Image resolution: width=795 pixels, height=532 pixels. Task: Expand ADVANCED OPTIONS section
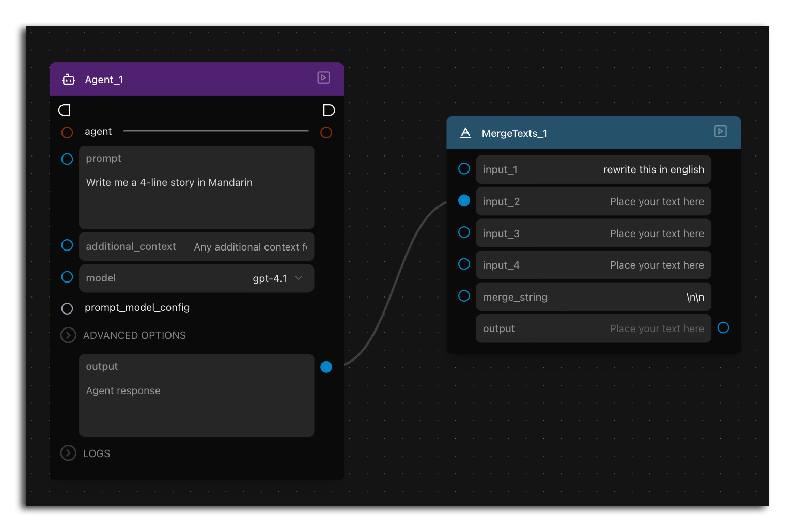68,335
